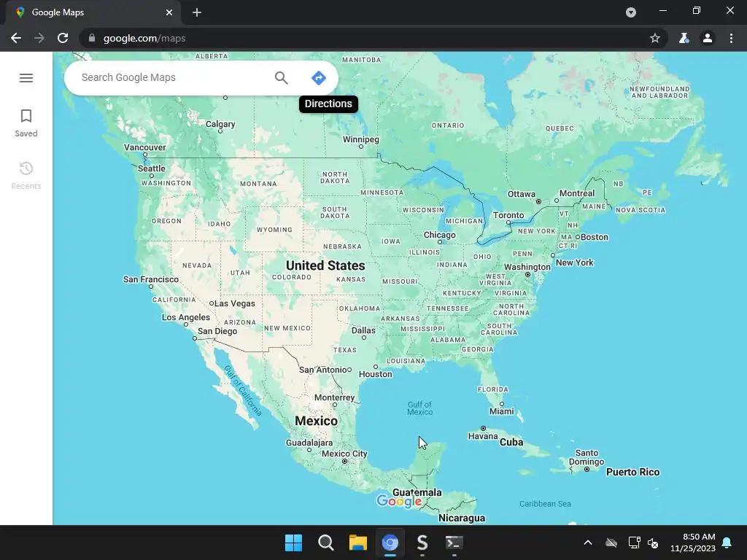Click the Calgary city label
The width and height of the screenshot is (747, 560).
click(x=220, y=124)
